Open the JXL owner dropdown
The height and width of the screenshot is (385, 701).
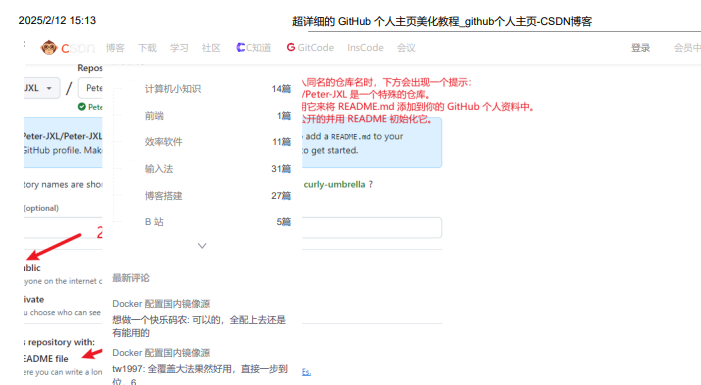[x=39, y=88]
